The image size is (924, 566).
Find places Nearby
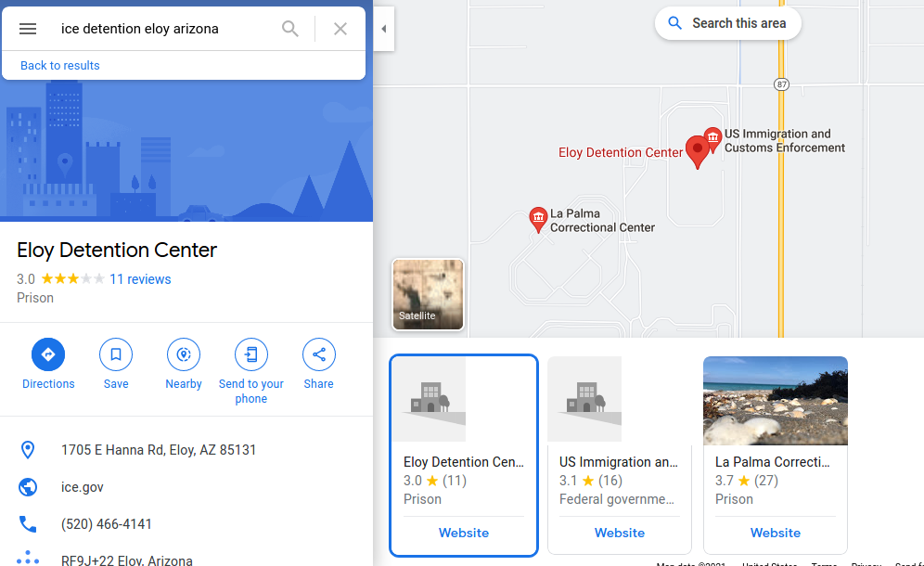point(184,364)
